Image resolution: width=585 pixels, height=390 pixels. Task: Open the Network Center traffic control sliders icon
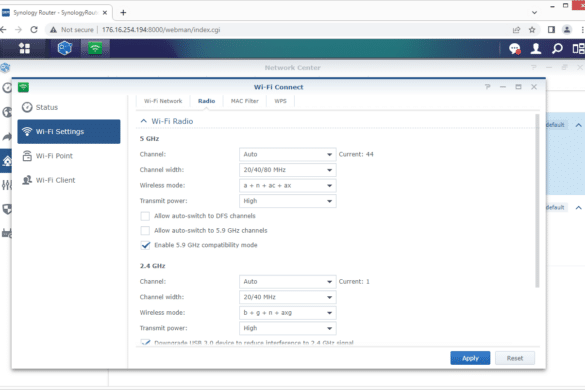click(7, 185)
